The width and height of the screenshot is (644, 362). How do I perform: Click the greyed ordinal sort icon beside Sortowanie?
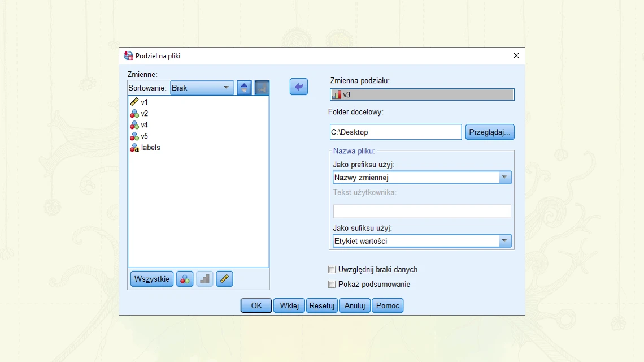[262, 88]
